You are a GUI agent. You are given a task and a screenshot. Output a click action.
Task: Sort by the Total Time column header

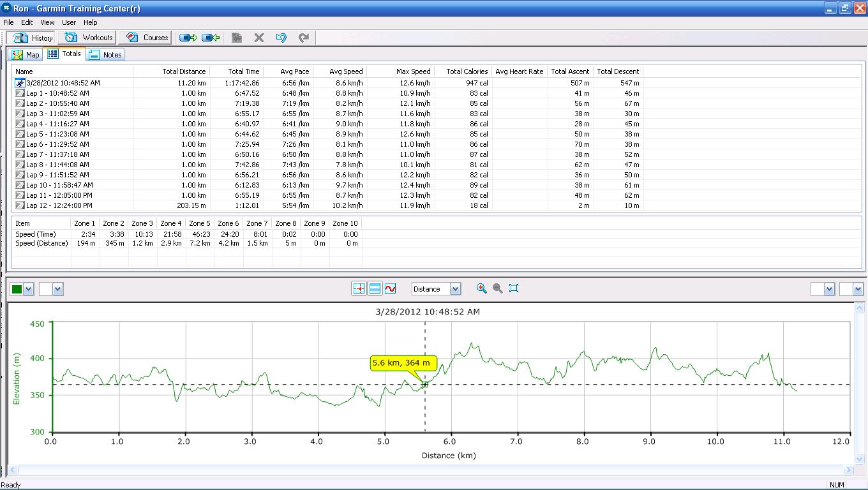pyautogui.click(x=236, y=71)
